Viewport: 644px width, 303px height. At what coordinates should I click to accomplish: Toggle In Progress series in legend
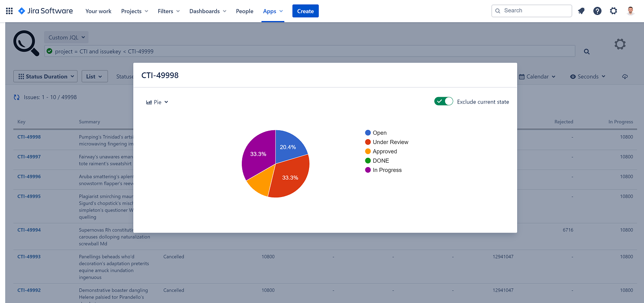point(383,170)
